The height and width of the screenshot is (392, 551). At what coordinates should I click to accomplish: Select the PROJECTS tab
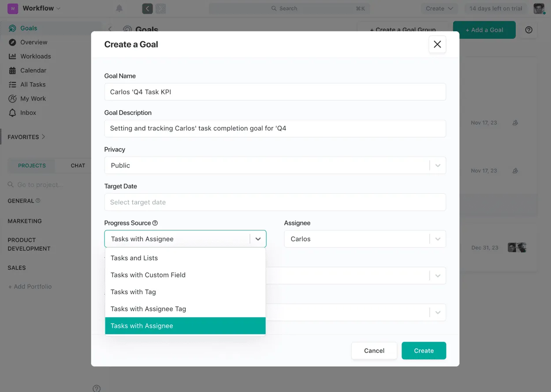[x=31, y=165]
